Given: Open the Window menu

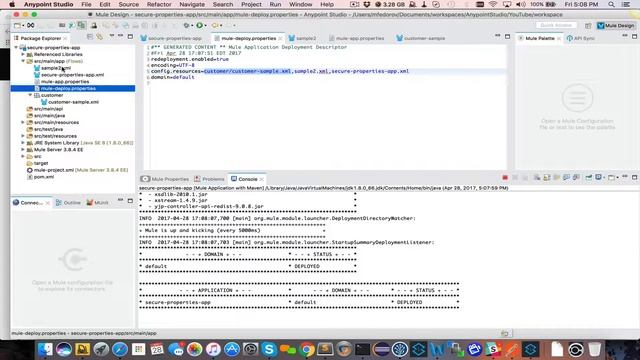Looking at the screenshot, I should (301, 4).
